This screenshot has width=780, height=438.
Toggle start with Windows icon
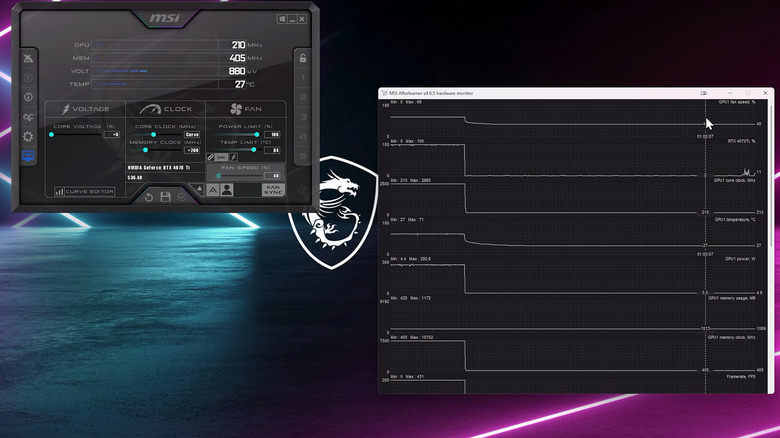[x=282, y=19]
